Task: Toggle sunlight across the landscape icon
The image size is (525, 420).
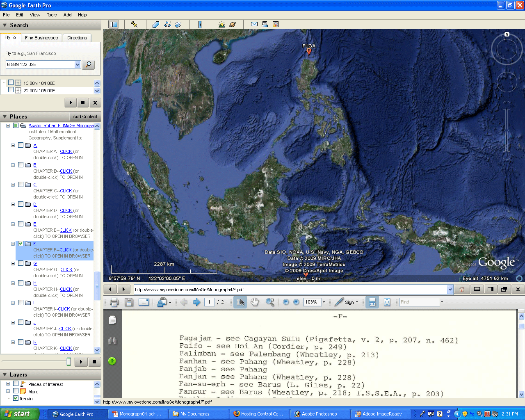Action: click(222, 24)
